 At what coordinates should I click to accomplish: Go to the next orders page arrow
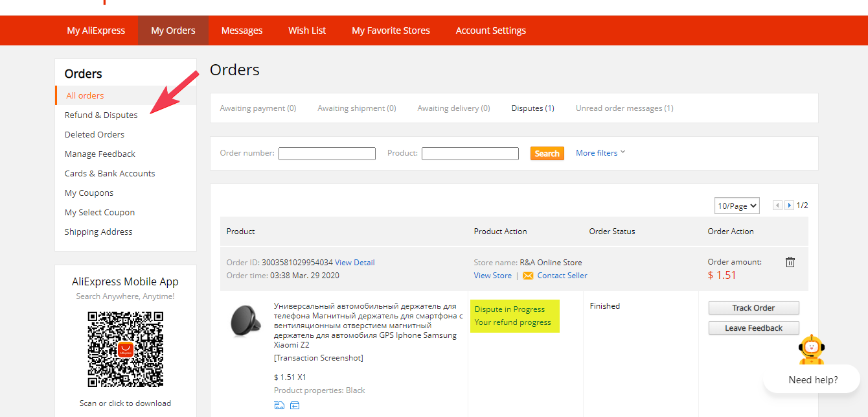click(789, 206)
